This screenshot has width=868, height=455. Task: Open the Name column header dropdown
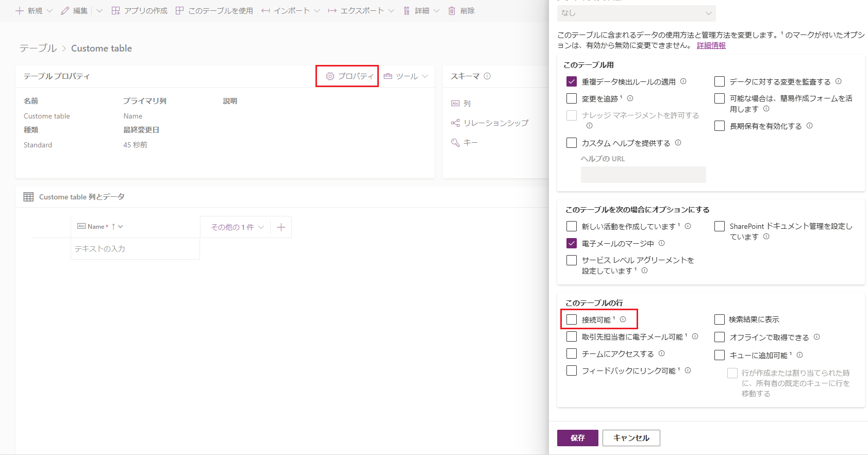pos(121,227)
